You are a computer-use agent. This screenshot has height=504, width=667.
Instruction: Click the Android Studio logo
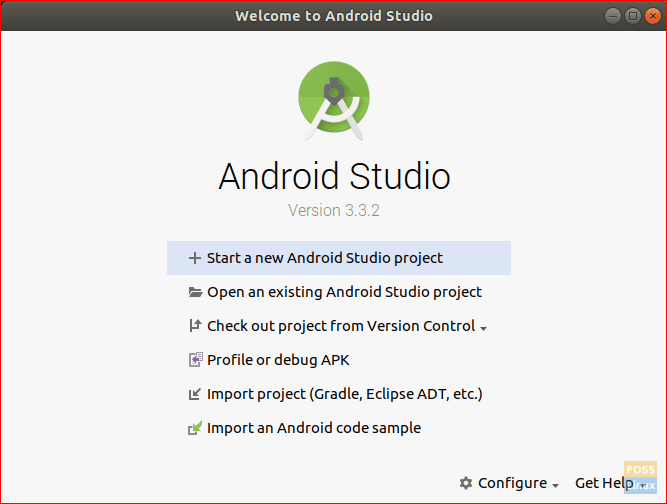point(334,101)
